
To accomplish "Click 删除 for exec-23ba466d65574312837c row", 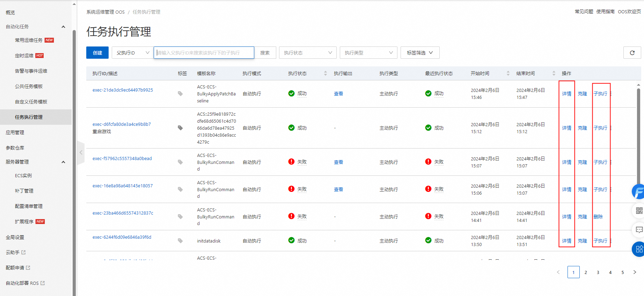I will (598, 217).
